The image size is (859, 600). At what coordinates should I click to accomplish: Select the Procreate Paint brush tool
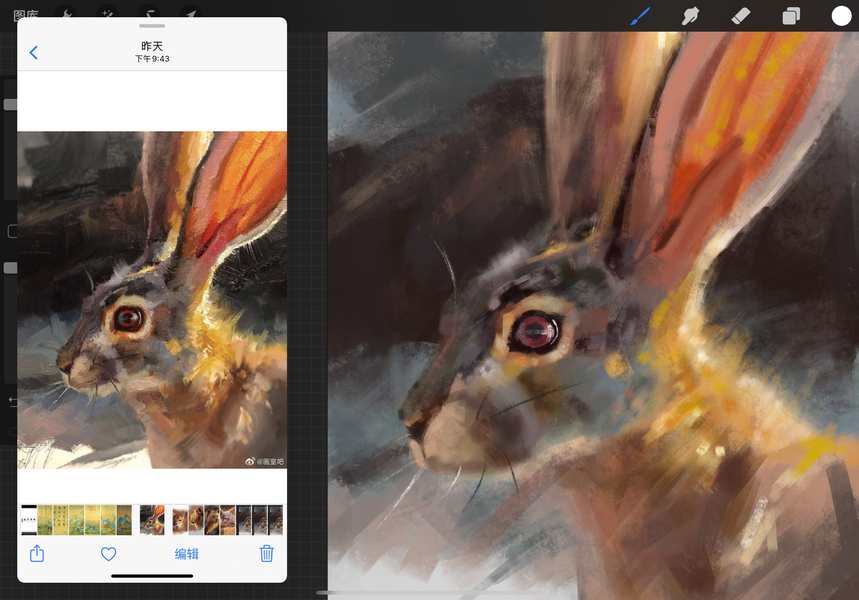pos(640,16)
